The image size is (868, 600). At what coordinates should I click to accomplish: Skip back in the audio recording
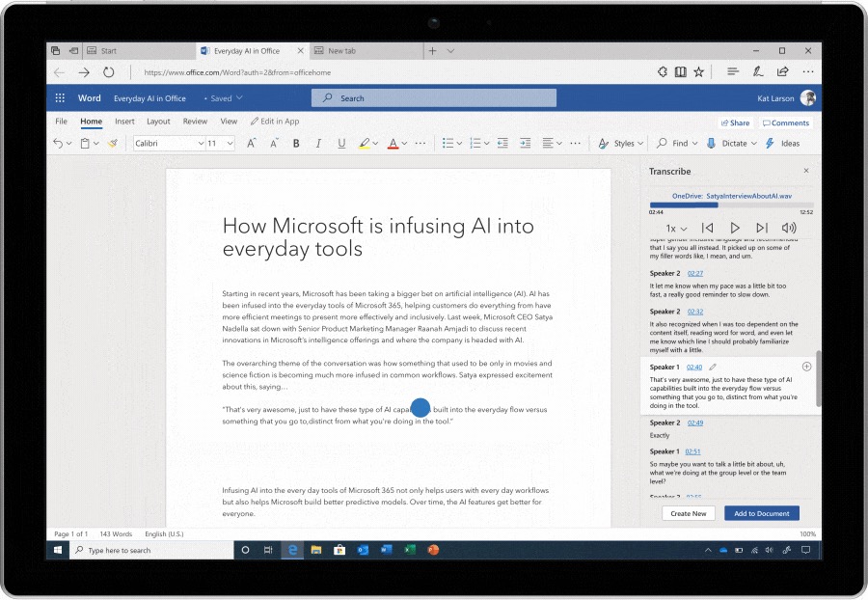707,228
